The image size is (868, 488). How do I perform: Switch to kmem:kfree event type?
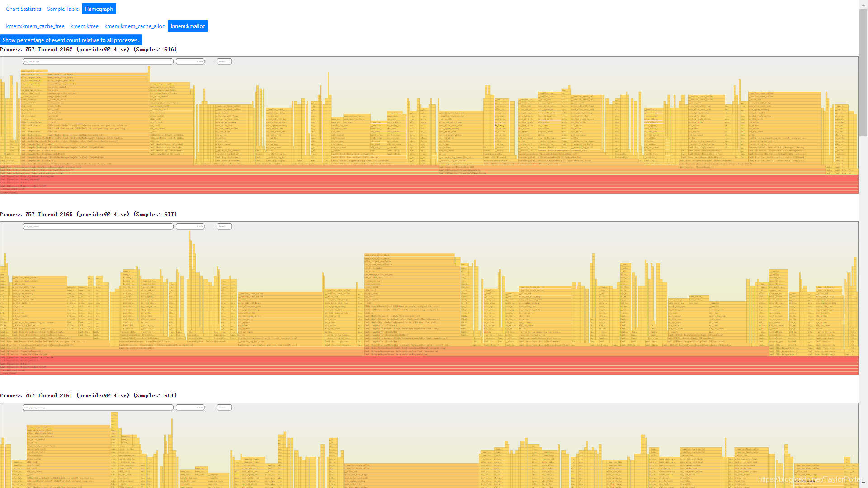pyautogui.click(x=85, y=26)
